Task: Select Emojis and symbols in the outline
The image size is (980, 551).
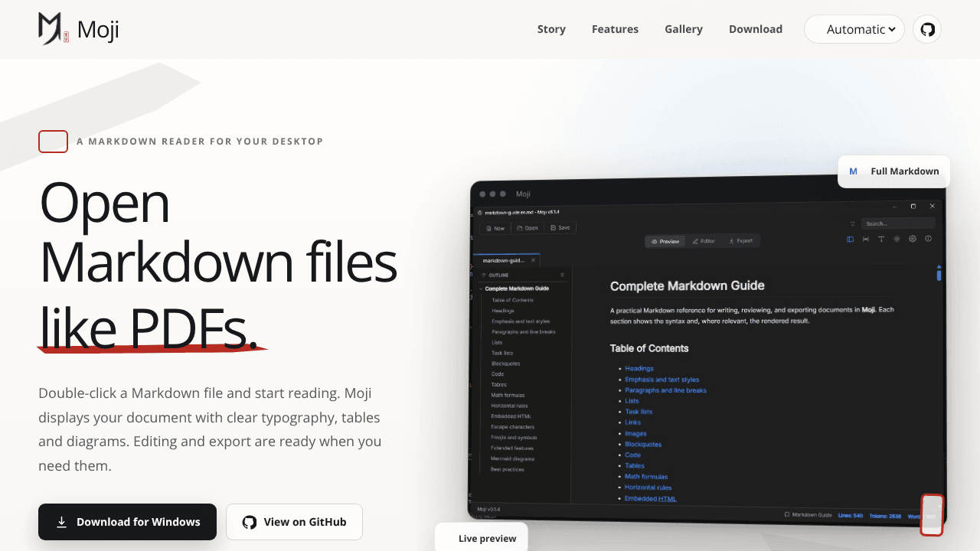Action: [512, 438]
